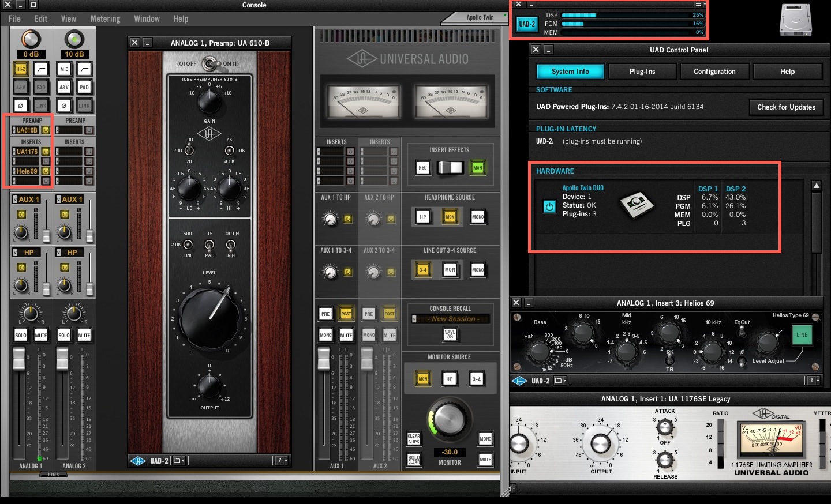Enable low cut filter on Analog 1
Screen dimensions: 831x504
[41, 69]
